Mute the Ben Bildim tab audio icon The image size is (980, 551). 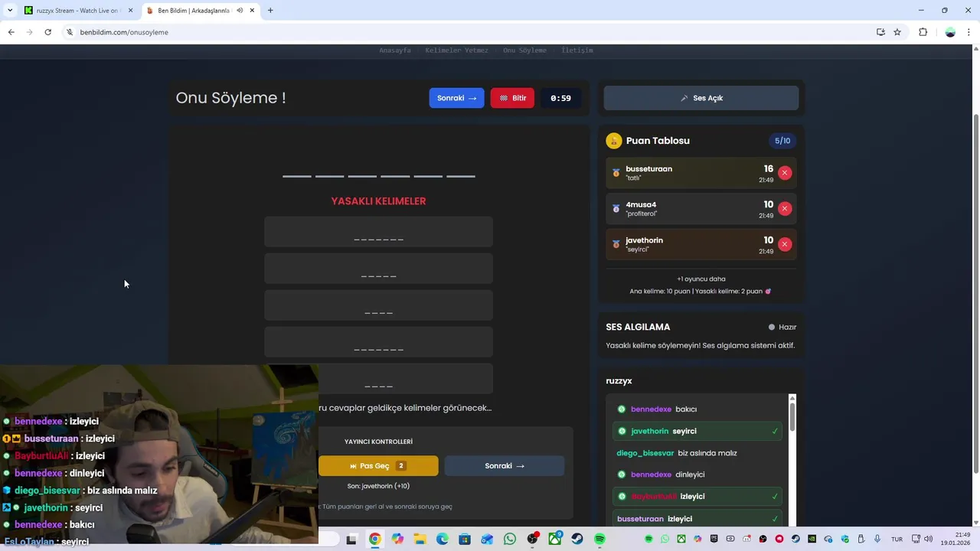(240, 11)
